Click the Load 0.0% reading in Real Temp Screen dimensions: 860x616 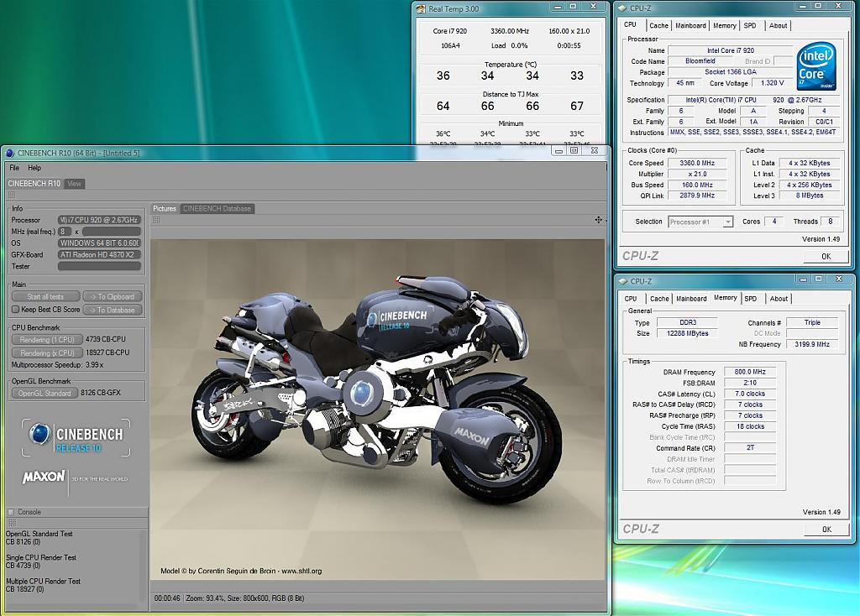510,45
